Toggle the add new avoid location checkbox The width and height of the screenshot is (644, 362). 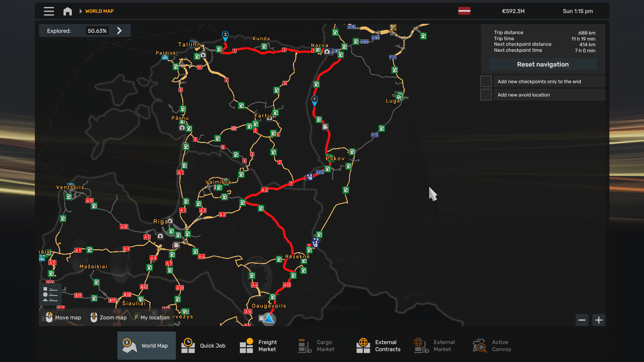tap(486, 95)
